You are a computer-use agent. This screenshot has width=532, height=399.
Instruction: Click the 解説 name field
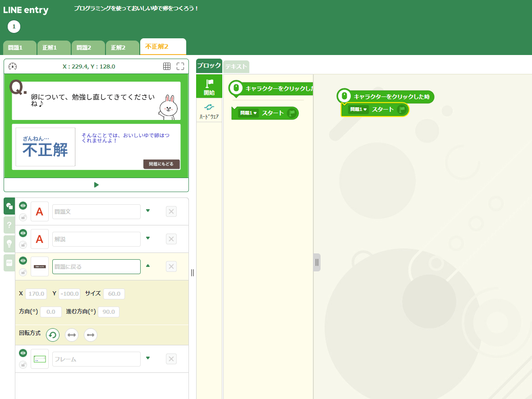[96, 239]
